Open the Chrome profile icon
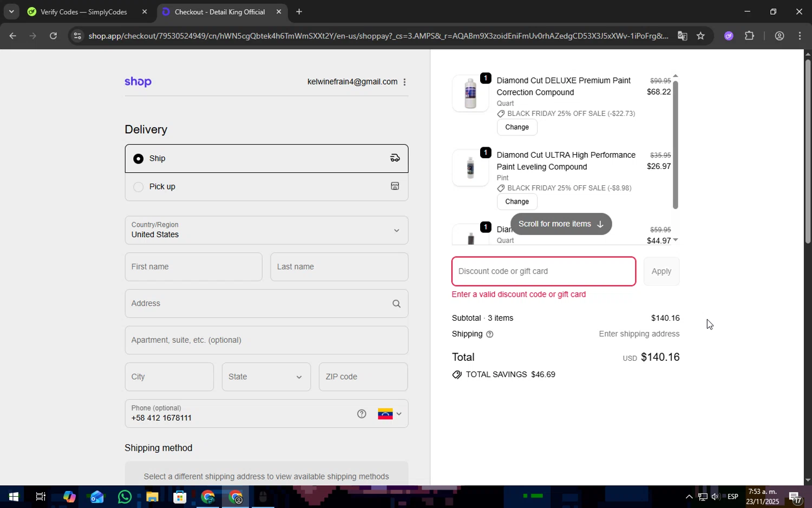The height and width of the screenshot is (508, 812). (780, 36)
